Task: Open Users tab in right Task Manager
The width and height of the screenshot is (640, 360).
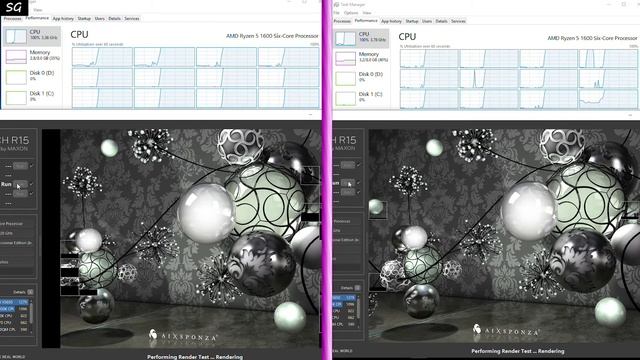Action: [x=427, y=21]
